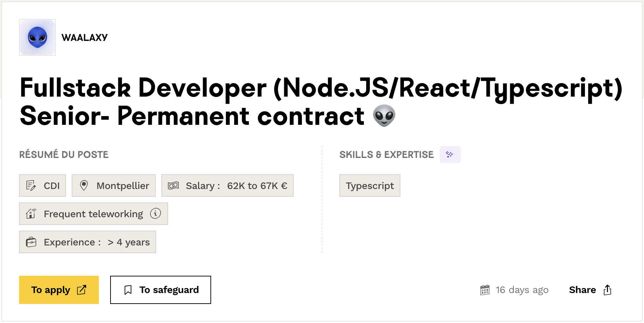Click the CDI contract document icon
644x323 pixels.
[x=31, y=185]
